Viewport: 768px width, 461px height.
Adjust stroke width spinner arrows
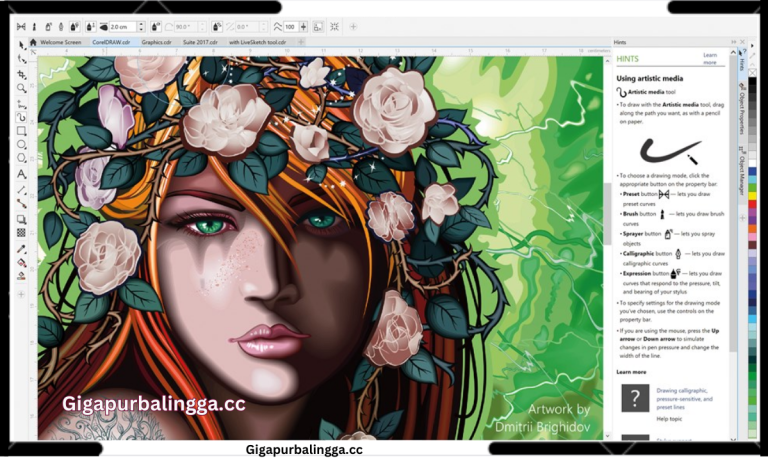click(141, 27)
